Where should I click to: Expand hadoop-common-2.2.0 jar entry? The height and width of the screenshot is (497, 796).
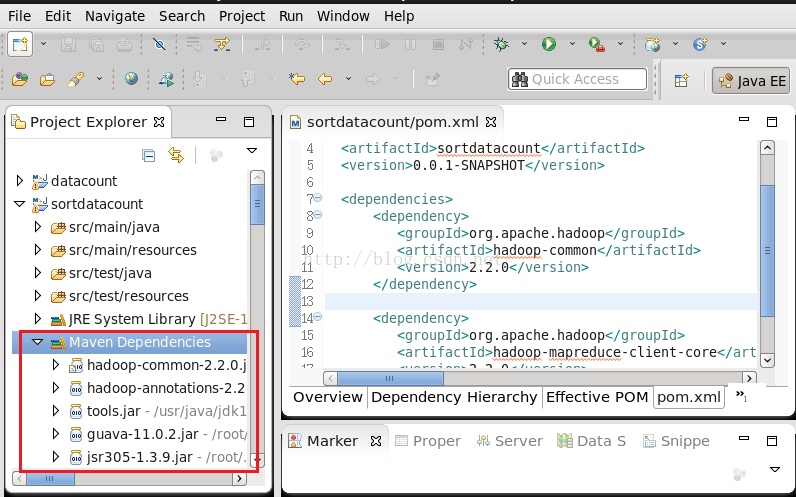56,365
